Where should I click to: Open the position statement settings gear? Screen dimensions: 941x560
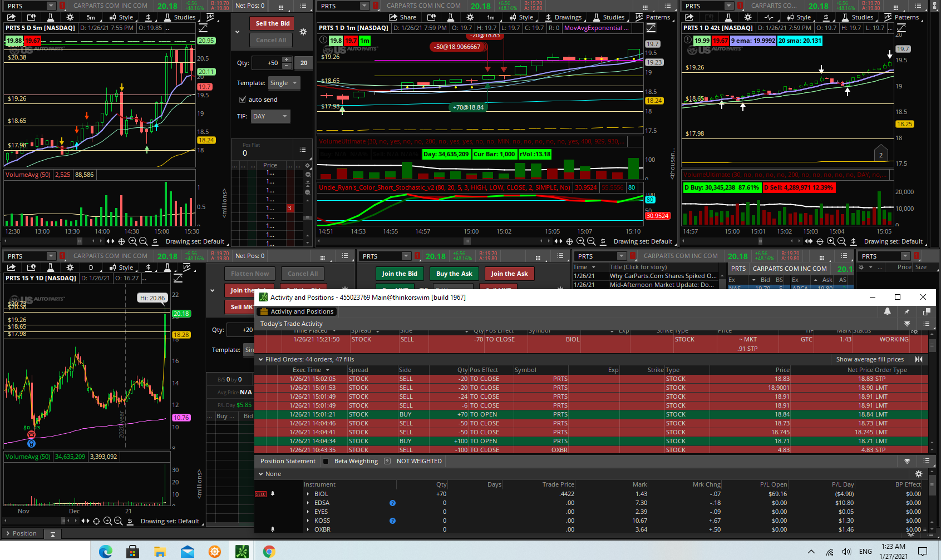pos(919,474)
